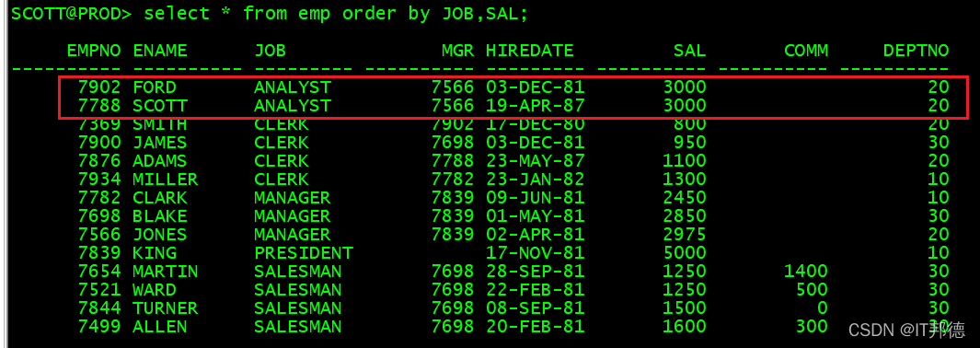The height and width of the screenshot is (348, 980).
Task: Select employee name MILLER
Action: (x=165, y=180)
